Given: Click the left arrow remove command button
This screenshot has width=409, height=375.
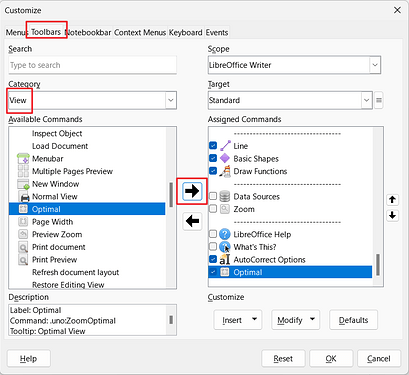Looking at the screenshot, I should pos(192,221).
